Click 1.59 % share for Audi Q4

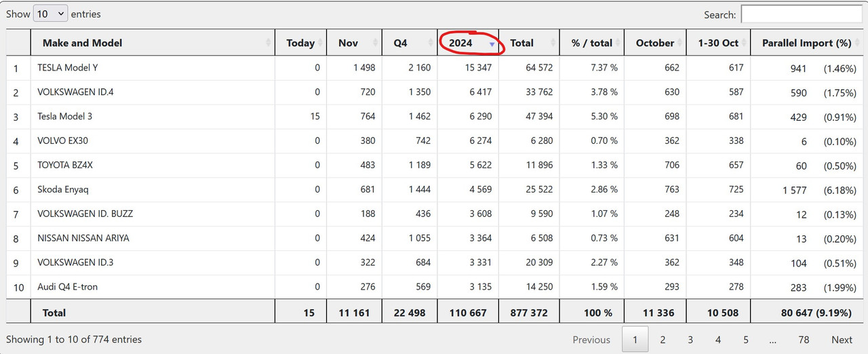(604, 287)
